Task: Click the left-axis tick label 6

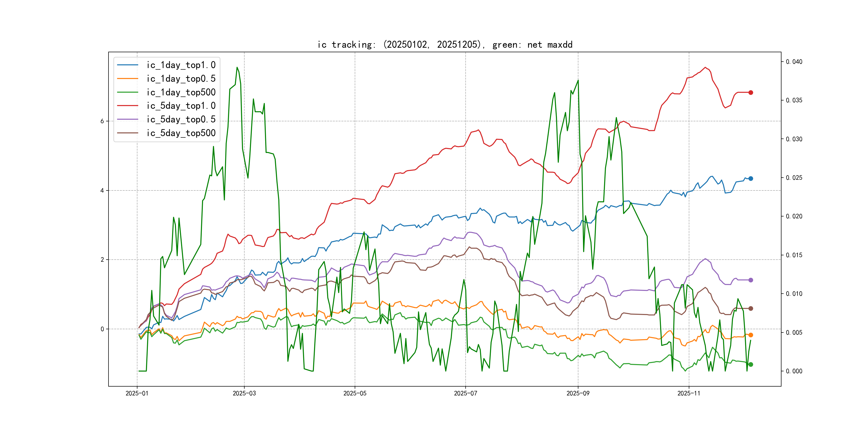Action: pyautogui.click(x=102, y=121)
